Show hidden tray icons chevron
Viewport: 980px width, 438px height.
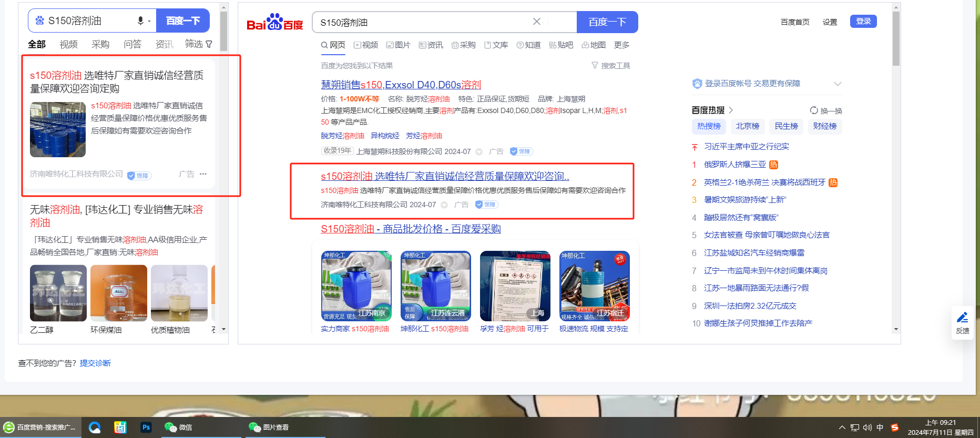click(842, 427)
